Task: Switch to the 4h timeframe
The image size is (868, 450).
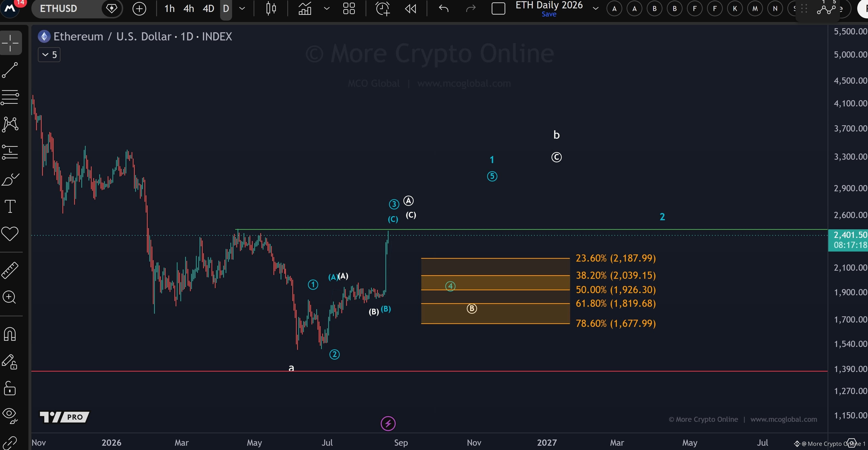Action: tap(189, 8)
